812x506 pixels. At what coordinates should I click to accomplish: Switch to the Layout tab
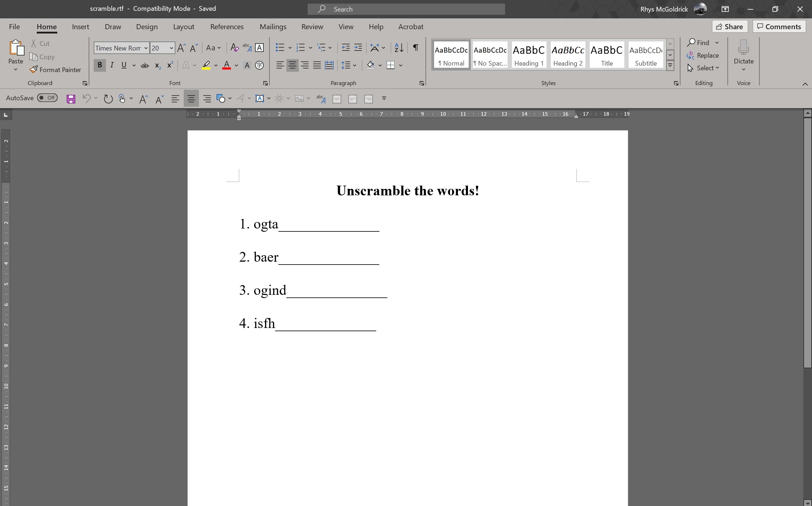pos(183,27)
